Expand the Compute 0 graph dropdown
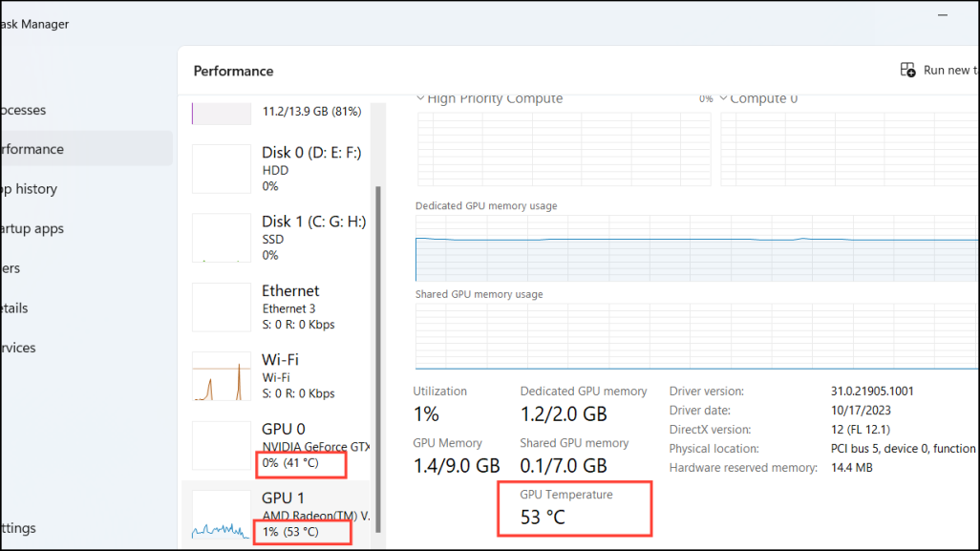The height and width of the screenshot is (551, 980). tap(724, 98)
